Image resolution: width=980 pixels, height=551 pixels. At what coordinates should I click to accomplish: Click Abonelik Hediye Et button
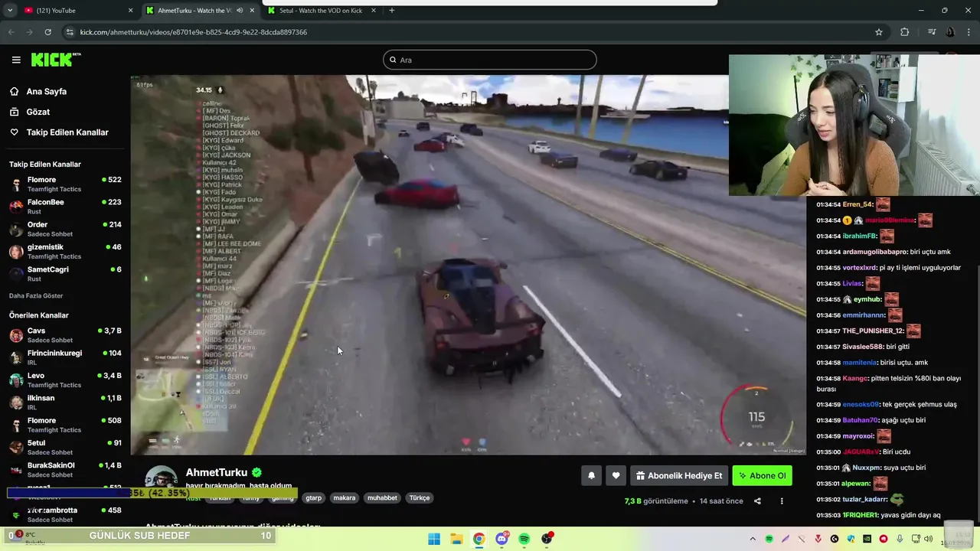[679, 475]
